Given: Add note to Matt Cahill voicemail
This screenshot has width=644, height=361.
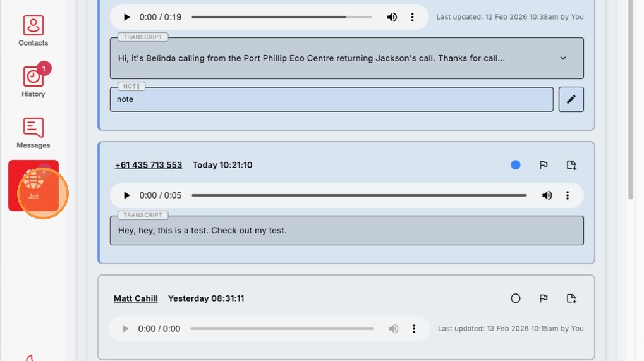Looking at the screenshot, I should click(571, 298).
